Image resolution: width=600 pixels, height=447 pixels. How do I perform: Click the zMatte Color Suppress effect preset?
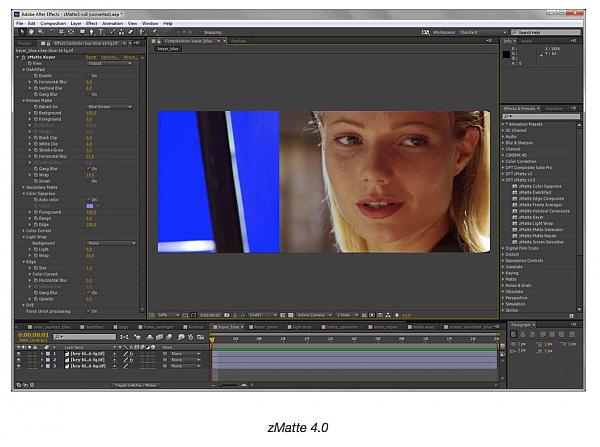coord(540,186)
